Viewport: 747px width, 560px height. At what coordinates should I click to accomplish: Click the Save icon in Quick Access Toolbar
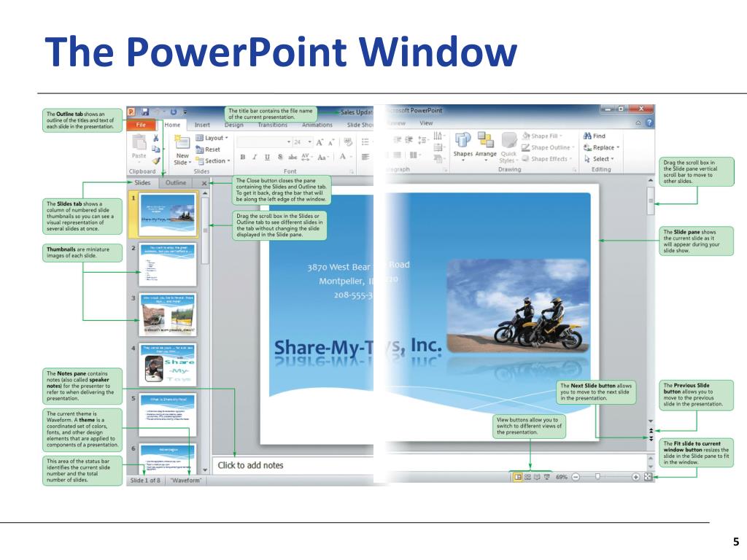(145, 112)
